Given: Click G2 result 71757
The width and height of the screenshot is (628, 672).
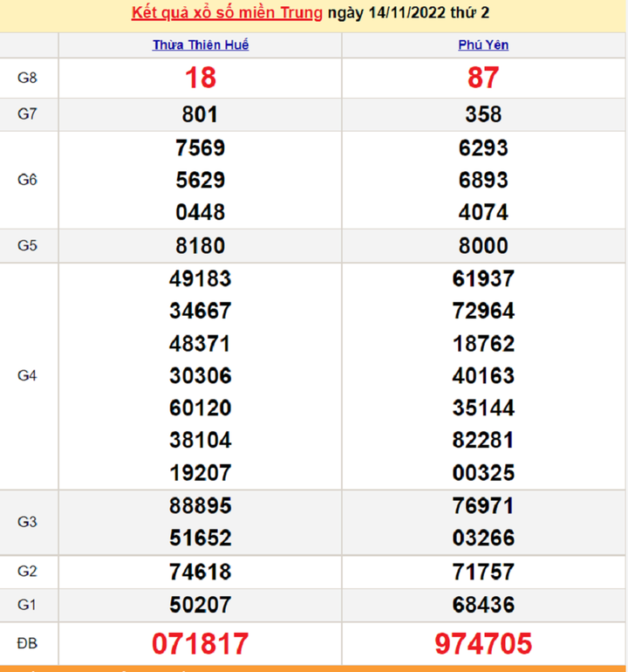Looking at the screenshot, I should pyautogui.click(x=483, y=572).
